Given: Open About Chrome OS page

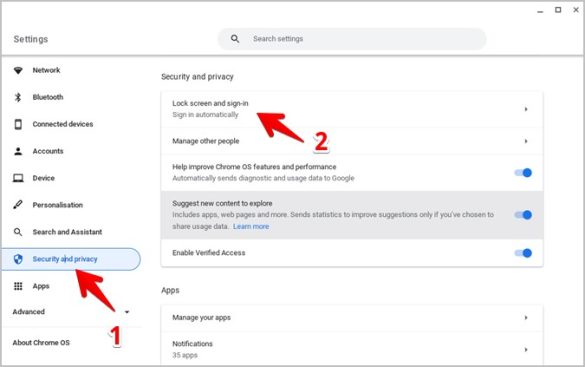Looking at the screenshot, I should pos(41,342).
